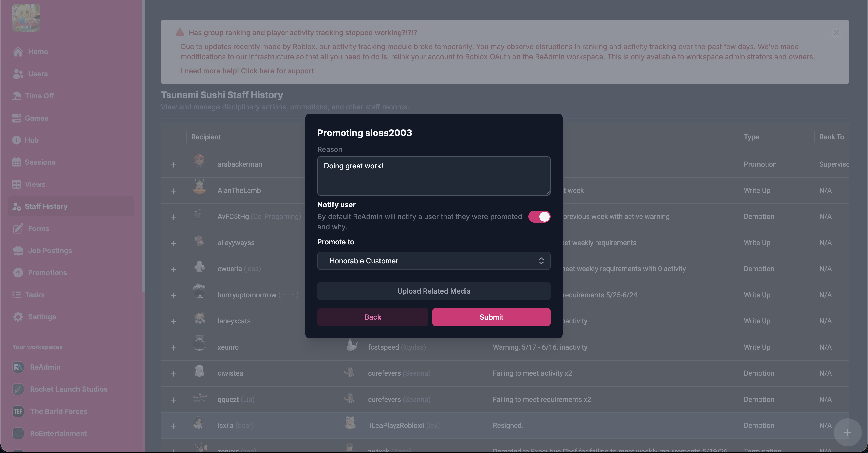Click Upload Related Media button

pyautogui.click(x=434, y=291)
